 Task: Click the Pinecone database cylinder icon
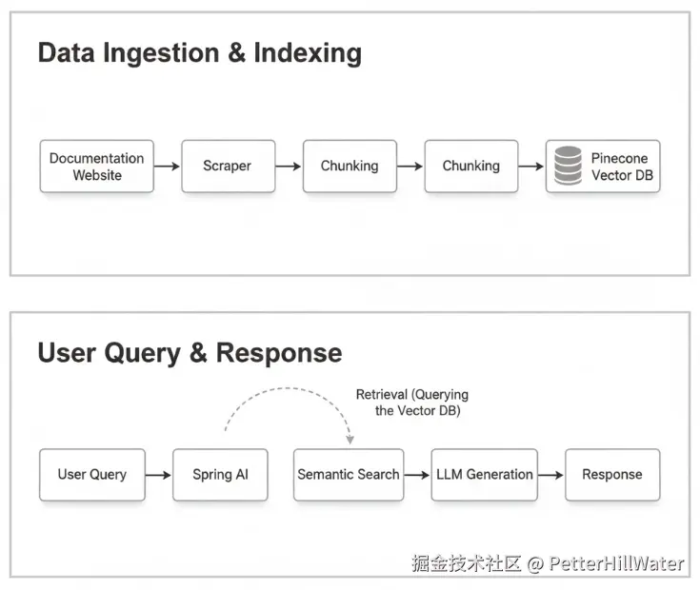tap(568, 167)
